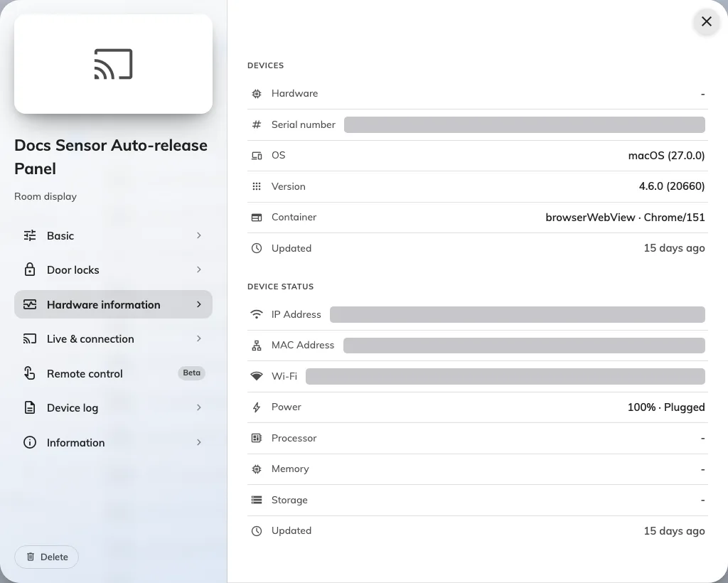Click the 100% · Plugged power value
This screenshot has height=583, width=728.
[x=666, y=407]
